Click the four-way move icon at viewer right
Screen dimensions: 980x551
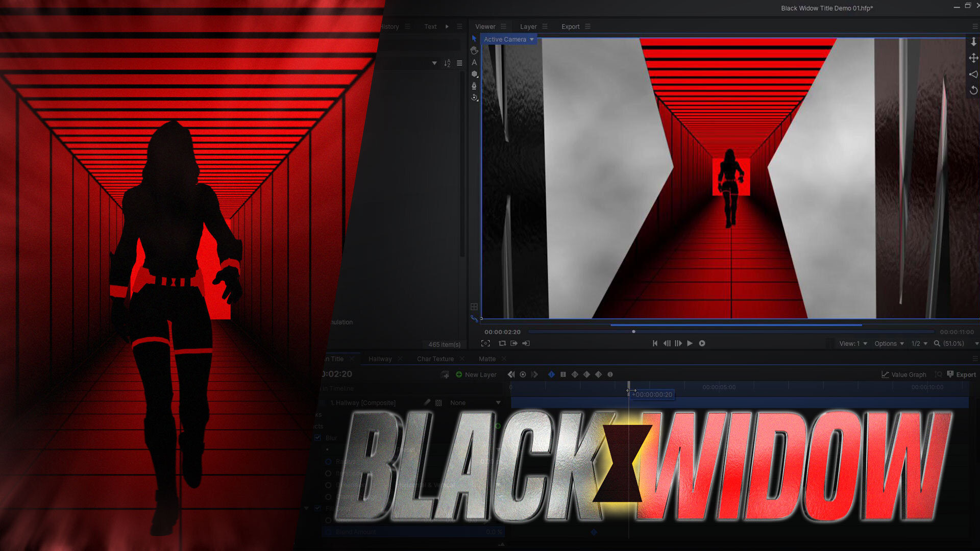973,58
